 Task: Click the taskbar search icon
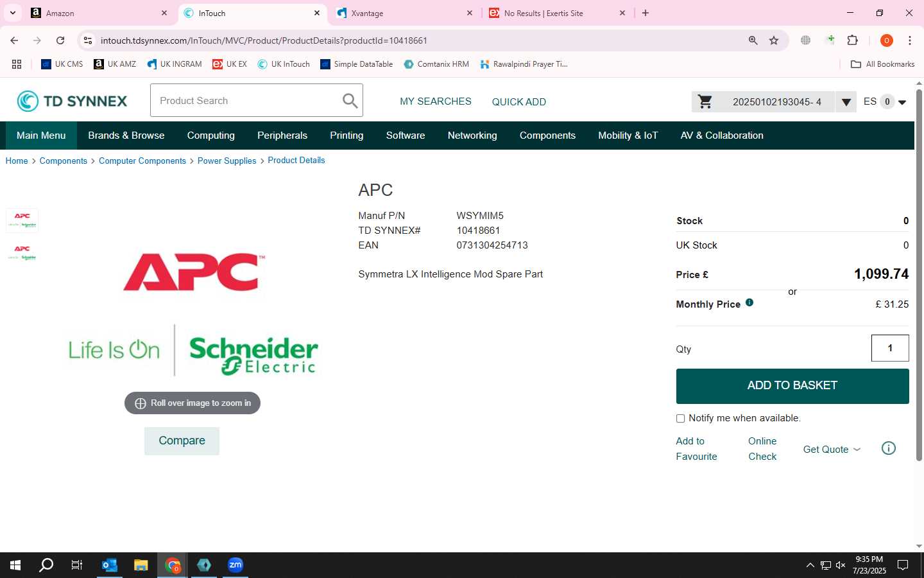pos(46,565)
